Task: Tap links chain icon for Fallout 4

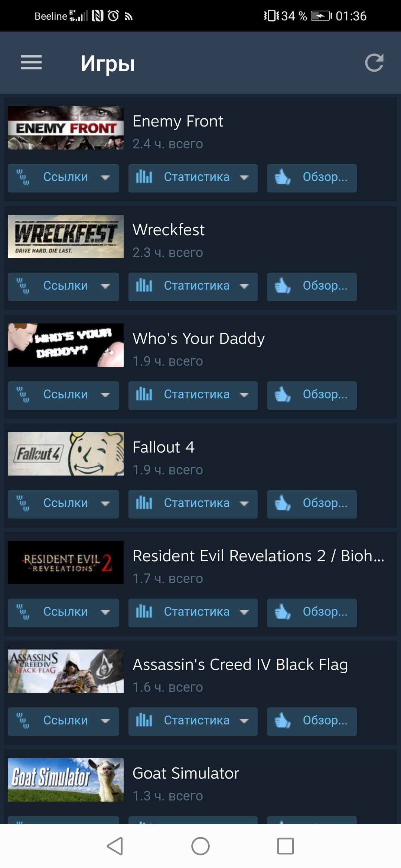Action: pyautogui.click(x=23, y=503)
